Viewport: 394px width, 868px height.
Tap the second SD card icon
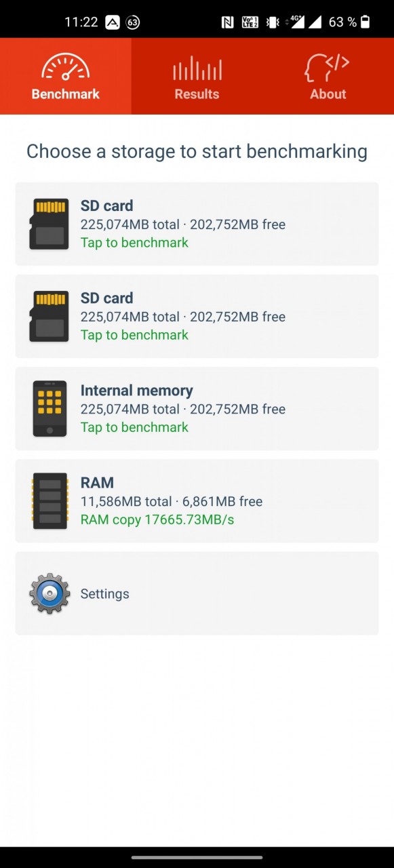pyautogui.click(x=50, y=316)
